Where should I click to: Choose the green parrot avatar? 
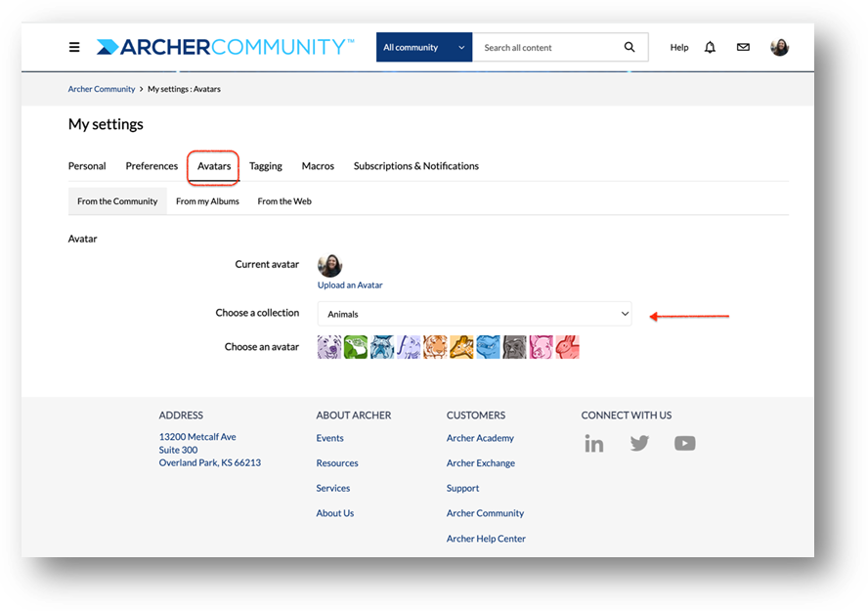(x=356, y=347)
